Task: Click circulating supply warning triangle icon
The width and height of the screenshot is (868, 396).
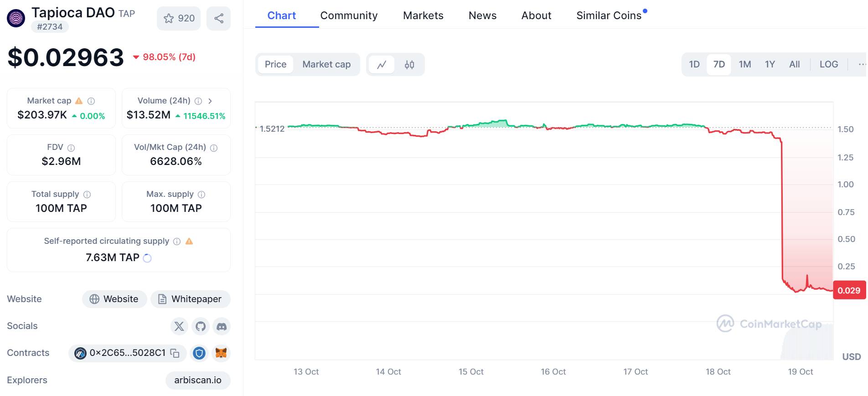Action: [x=189, y=241]
